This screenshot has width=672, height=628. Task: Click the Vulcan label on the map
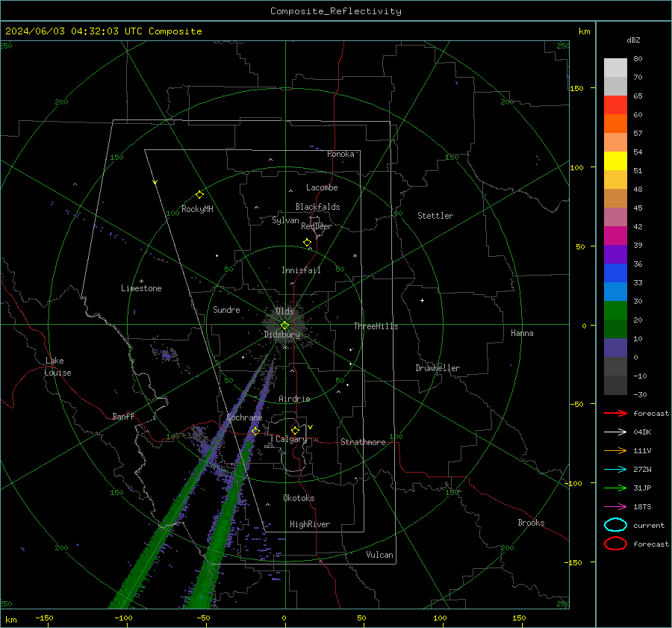379,555
